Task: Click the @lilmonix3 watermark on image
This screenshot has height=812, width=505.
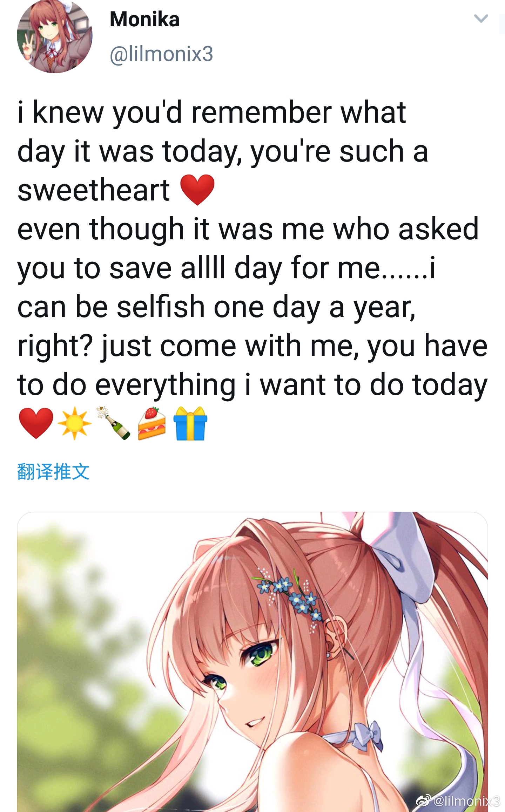Action: 467,800
